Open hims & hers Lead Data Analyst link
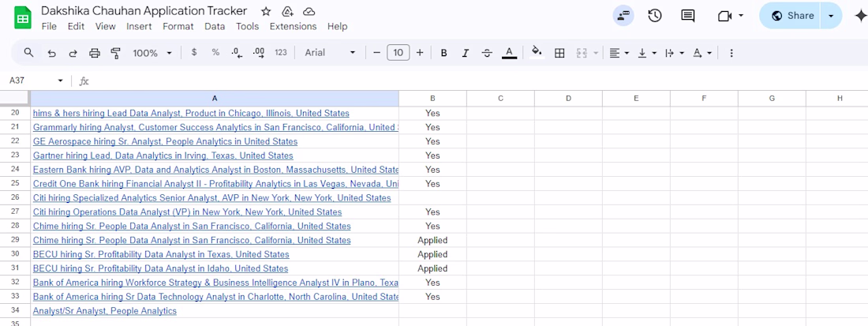868x326 pixels. pos(191,113)
